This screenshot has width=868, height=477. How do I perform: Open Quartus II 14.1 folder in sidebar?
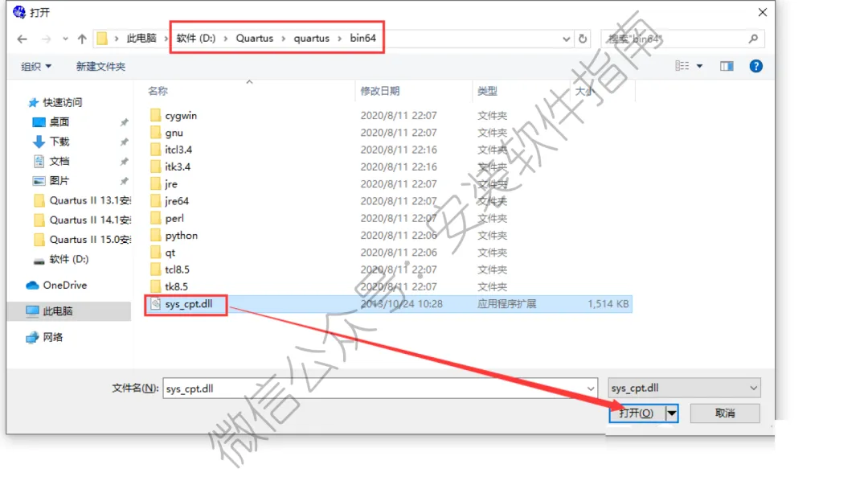click(x=90, y=220)
